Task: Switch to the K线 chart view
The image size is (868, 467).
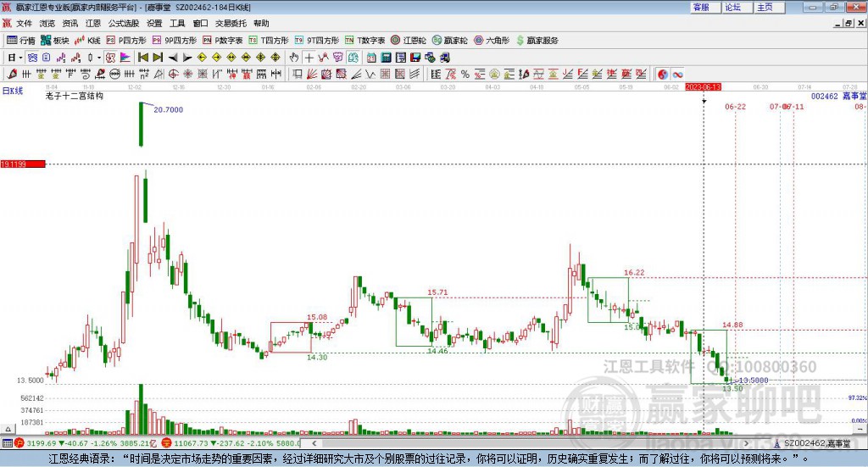Action: (87, 41)
